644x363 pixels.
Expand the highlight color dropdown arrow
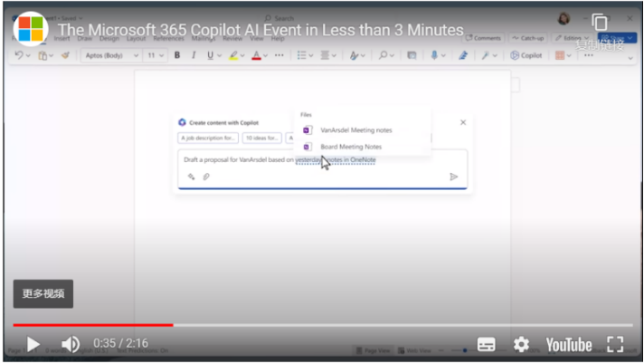[x=242, y=55]
